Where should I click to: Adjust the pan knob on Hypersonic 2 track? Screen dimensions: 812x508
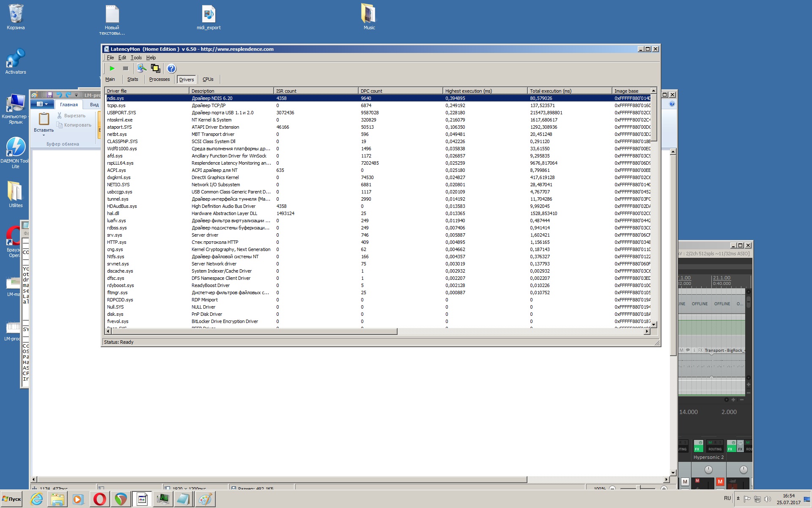708,469
